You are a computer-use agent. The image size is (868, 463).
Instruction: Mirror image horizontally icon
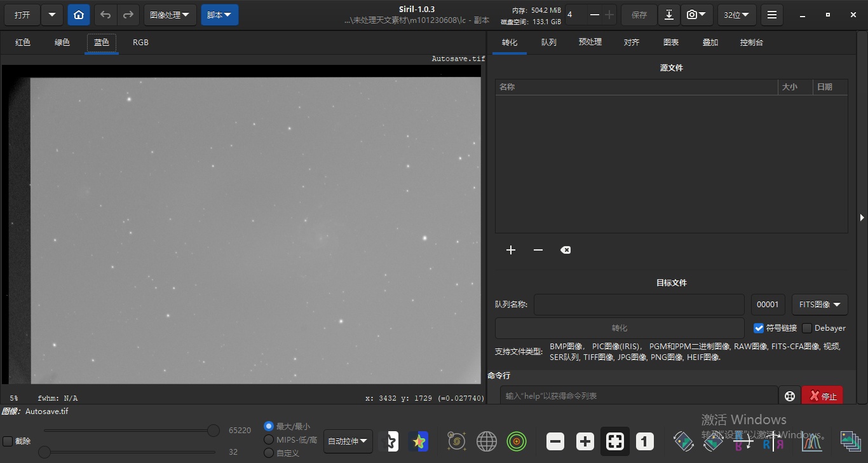click(773, 441)
